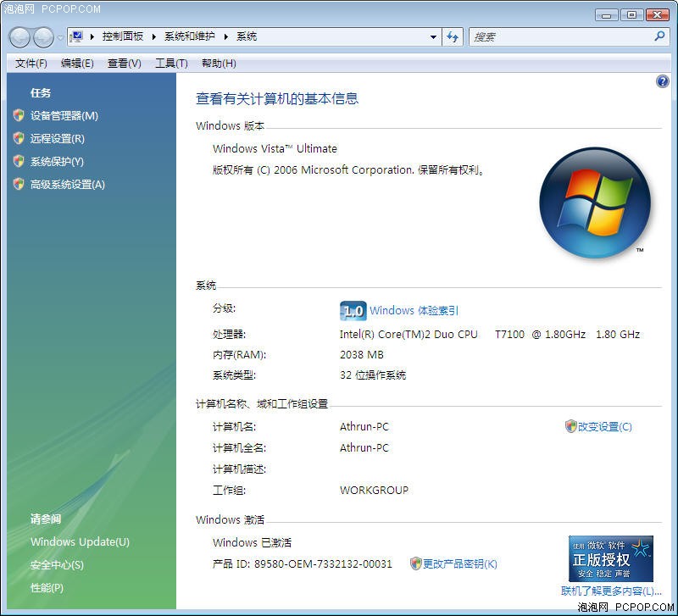678x616 pixels.
Task: Minimize the System window
Action: tap(607, 15)
